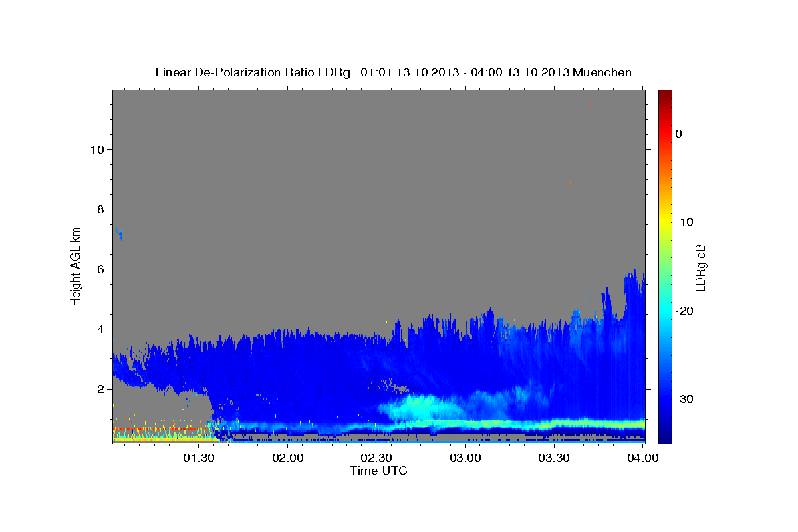Click the colorbar value -10

[x=684, y=222]
